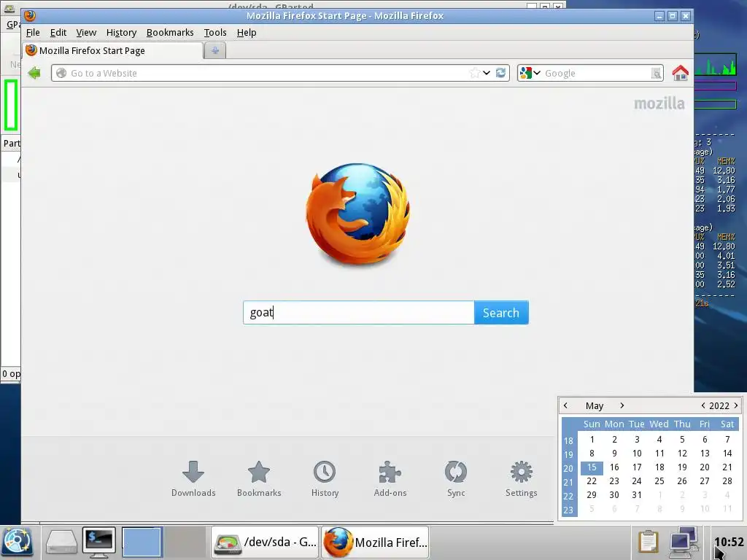
Task: Open the Firefox home page icon
Action: pyautogui.click(x=681, y=73)
